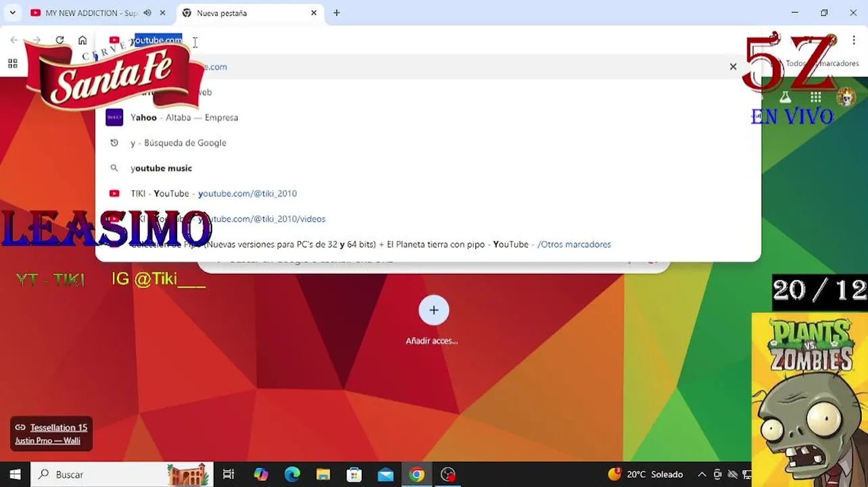The image size is (868, 487).
Task: Close the MY NEW ADDICTION tab
Action: (162, 13)
